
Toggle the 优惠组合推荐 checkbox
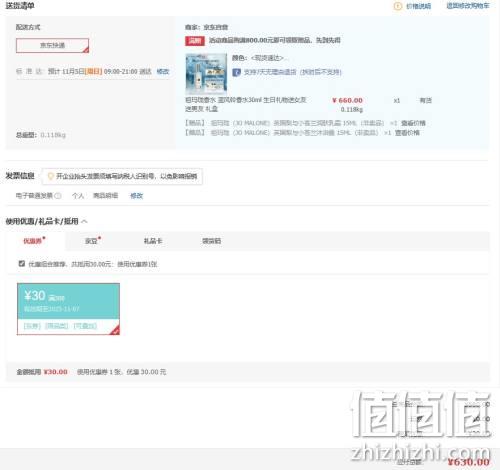[x=22, y=264]
